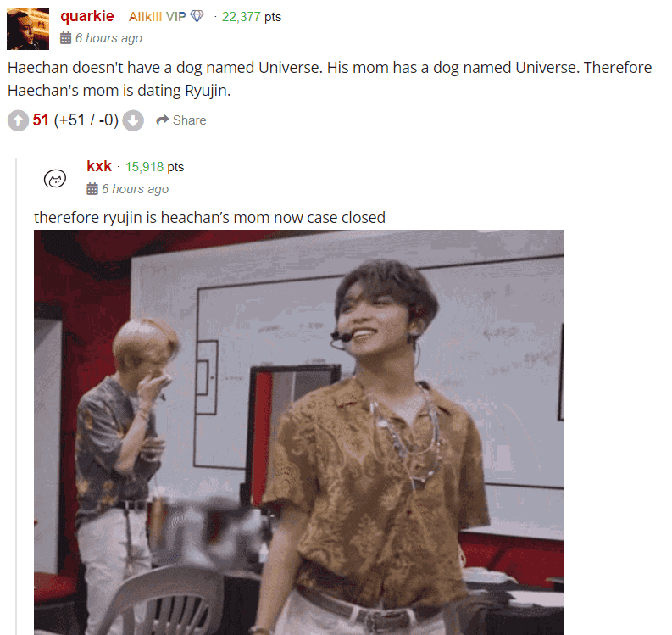The width and height of the screenshot is (672, 635).
Task: Click the Share text link
Action: tap(190, 120)
